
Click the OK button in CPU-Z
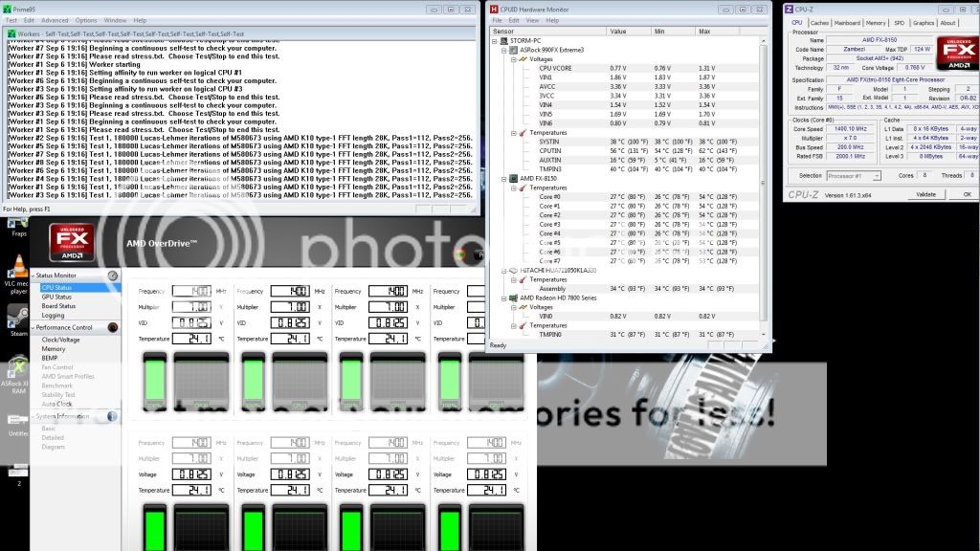pyautogui.click(x=967, y=195)
